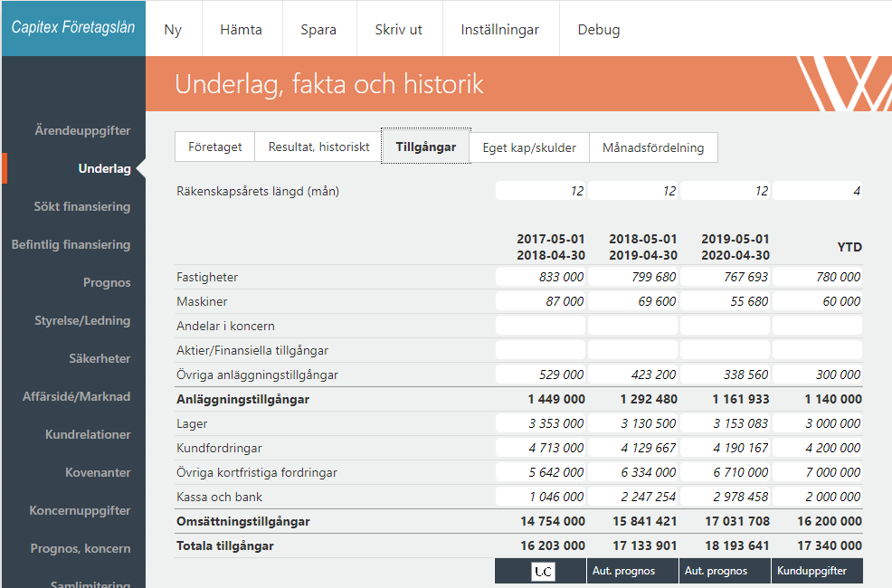Open Sökt finansiering in the sidebar
The width and height of the screenshot is (892, 588).
82,206
